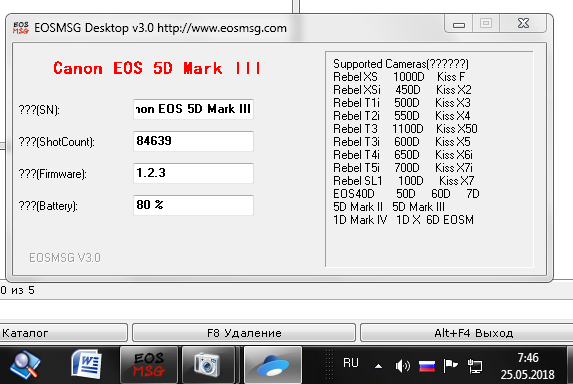Click the Rebel T1i entry
The height and width of the screenshot is (384, 573).
click(x=356, y=103)
